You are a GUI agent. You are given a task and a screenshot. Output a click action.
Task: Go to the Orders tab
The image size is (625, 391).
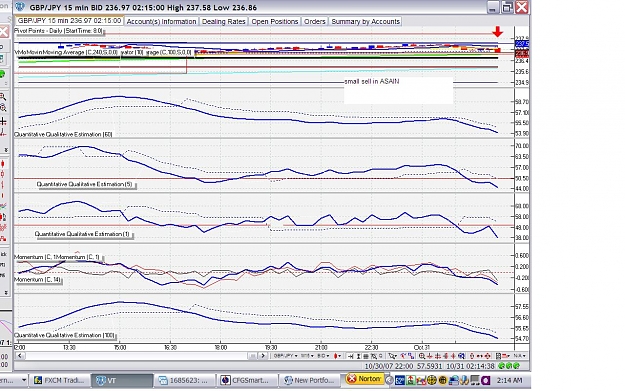pyautogui.click(x=314, y=22)
